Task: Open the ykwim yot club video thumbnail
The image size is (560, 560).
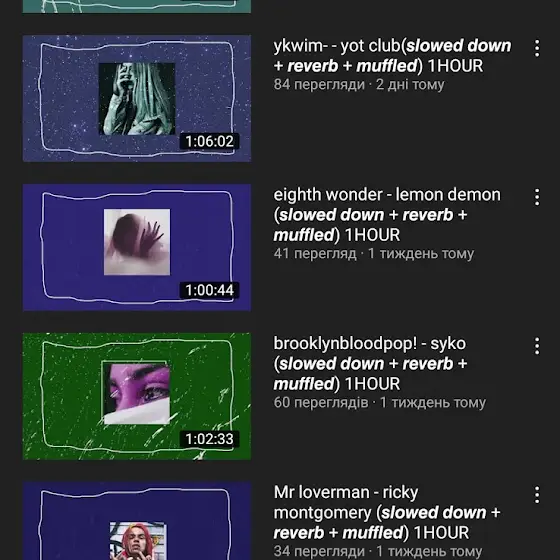Action: point(137,99)
